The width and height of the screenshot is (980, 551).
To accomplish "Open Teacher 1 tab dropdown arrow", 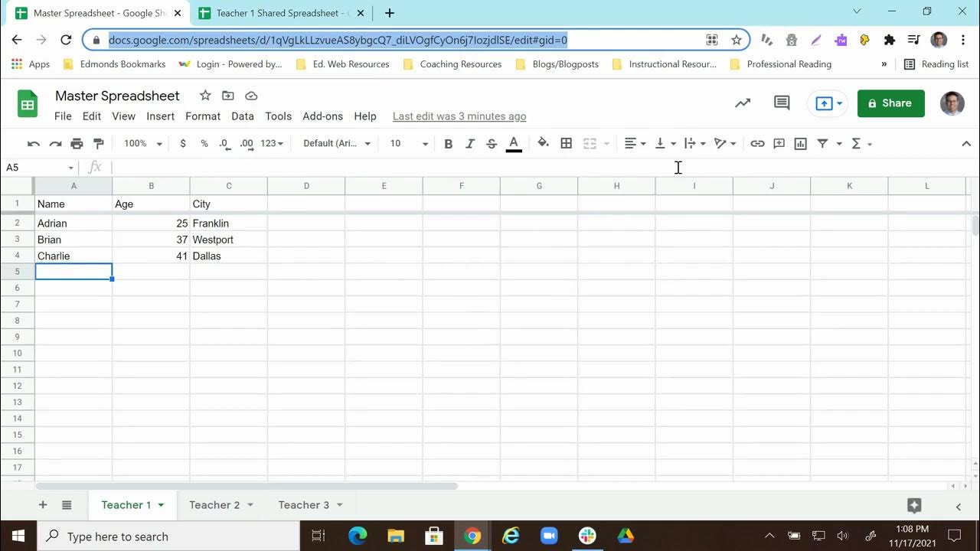I will pyautogui.click(x=161, y=505).
